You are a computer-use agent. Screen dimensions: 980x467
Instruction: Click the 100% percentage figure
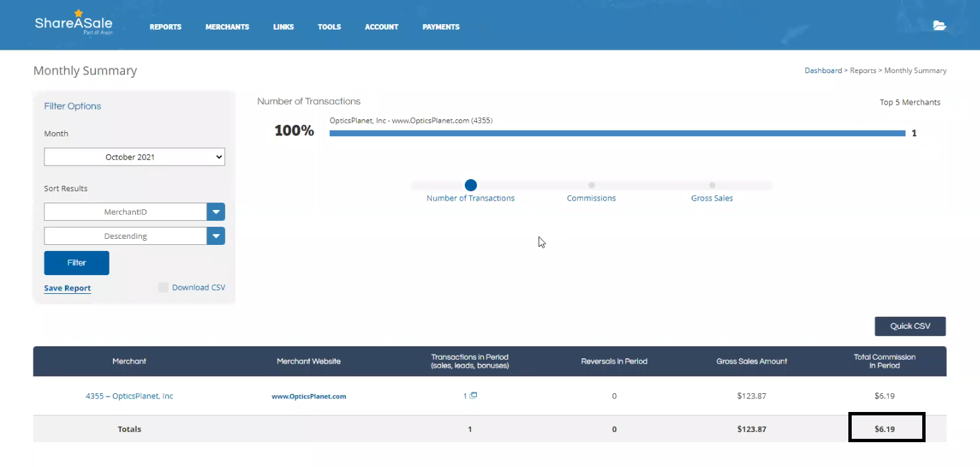(x=294, y=131)
